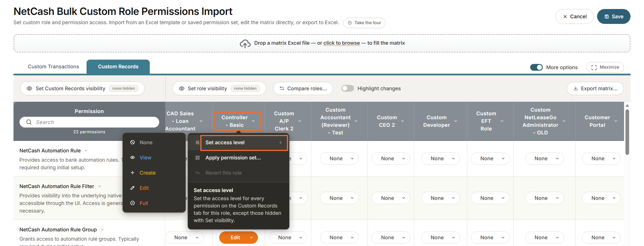Select Full in the access level submenu
Screen dimensions: 644x246
click(154, 203)
